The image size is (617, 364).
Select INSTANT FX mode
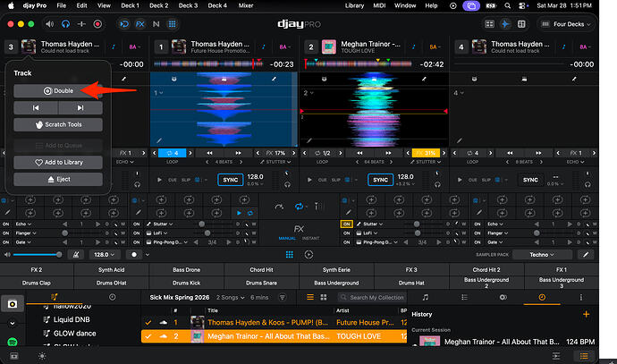311,239
